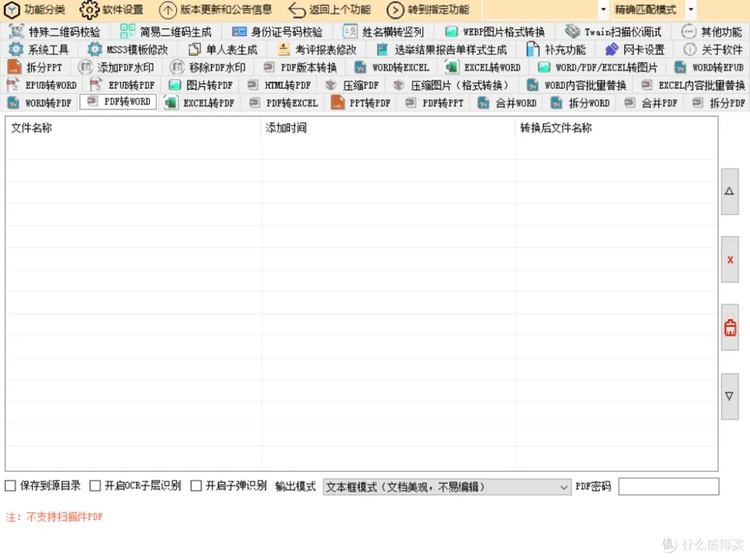Open 特殊二维码校验 tool
The image size is (750, 560).
point(55,32)
